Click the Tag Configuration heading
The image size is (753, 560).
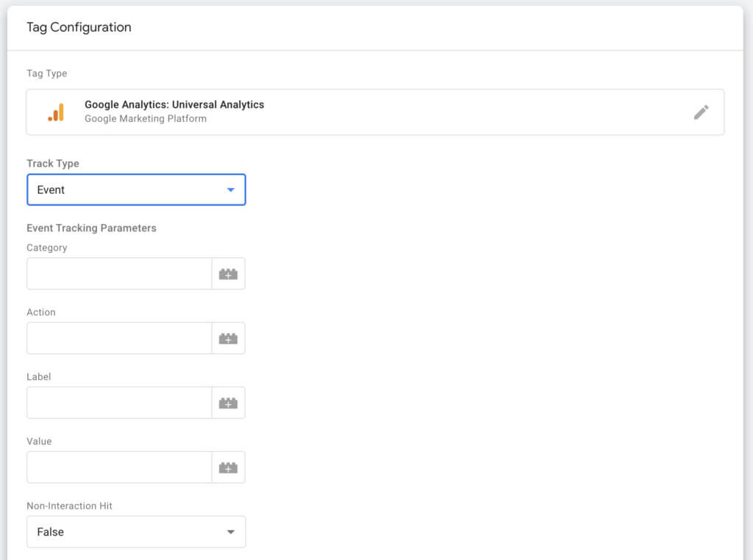pyautogui.click(x=78, y=27)
